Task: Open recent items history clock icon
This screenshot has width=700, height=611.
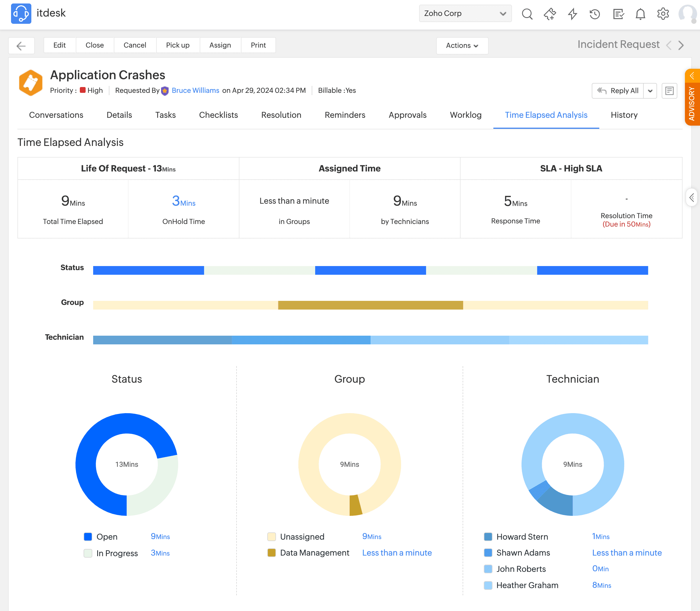Action: (x=595, y=14)
